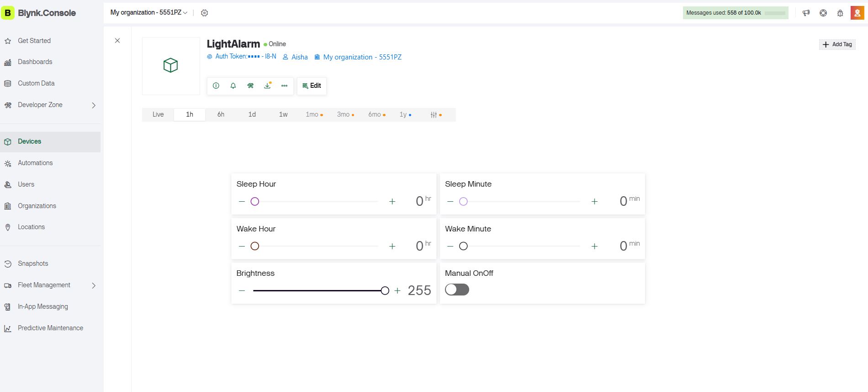868x392 pixels.
Task: Close the LightAlarm device panel
Action: 117,41
